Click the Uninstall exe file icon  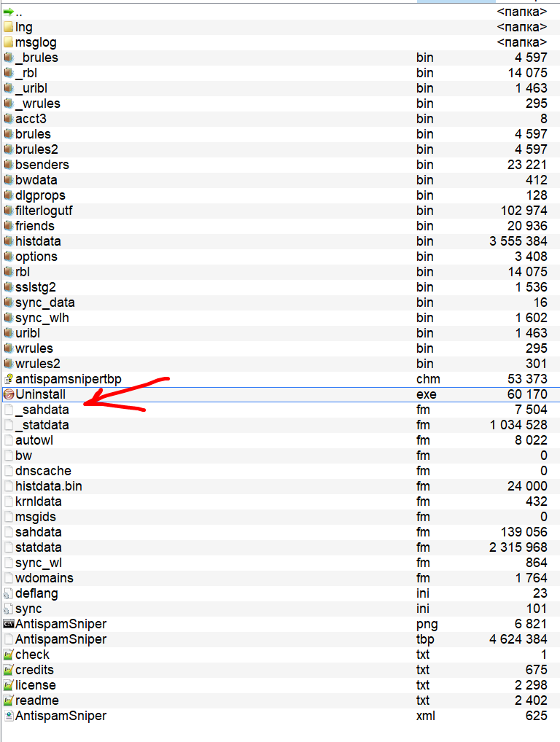[9, 394]
